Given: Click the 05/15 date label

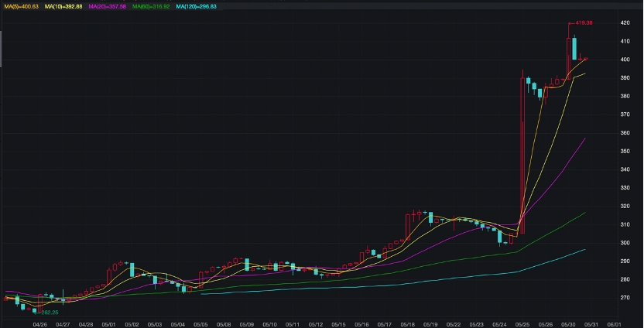Looking at the screenshot, I should pyautogui.click(x=338, y=324).
